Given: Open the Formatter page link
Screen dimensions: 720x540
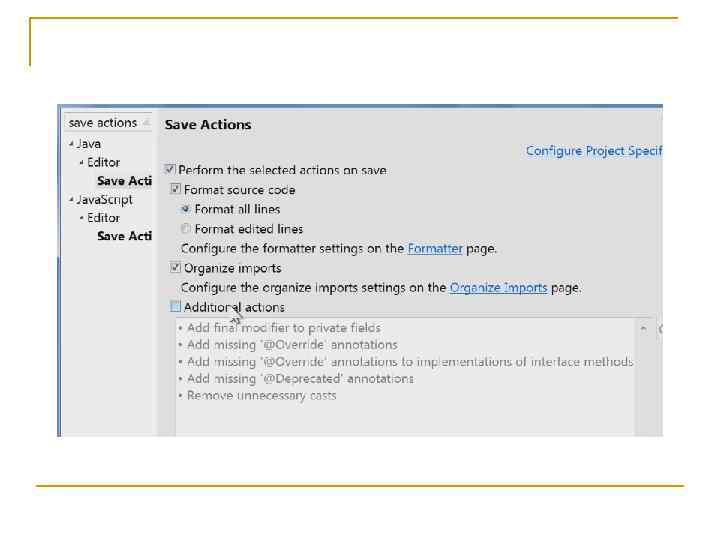Looking at the screenshot, I should [435, 248].
